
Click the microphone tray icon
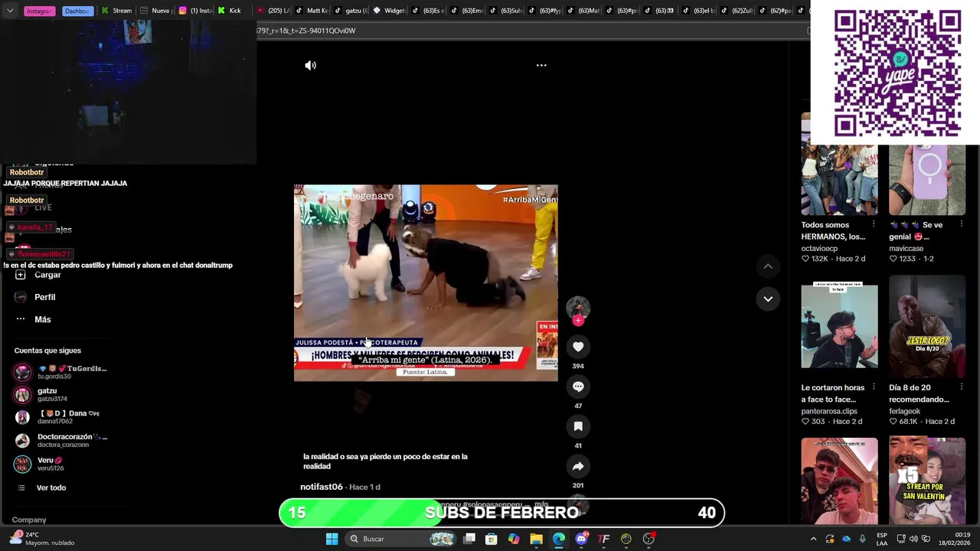click(863, 539)
